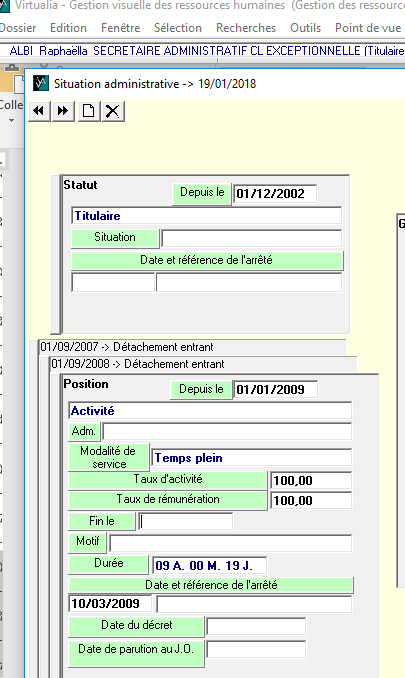
Task: Open the Dossier menu
Action: pos(18,28)
